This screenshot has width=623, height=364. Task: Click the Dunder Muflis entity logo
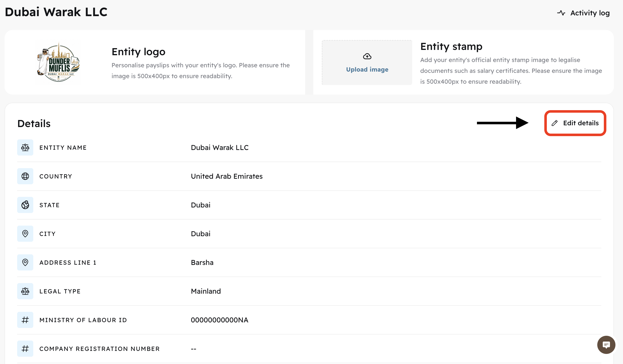58,62
